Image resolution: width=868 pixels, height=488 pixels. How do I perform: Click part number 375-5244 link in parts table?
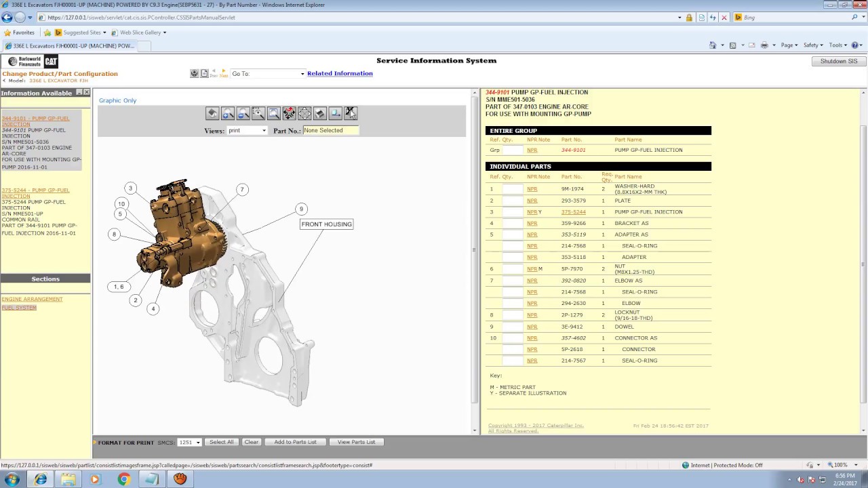pos(573,212)
